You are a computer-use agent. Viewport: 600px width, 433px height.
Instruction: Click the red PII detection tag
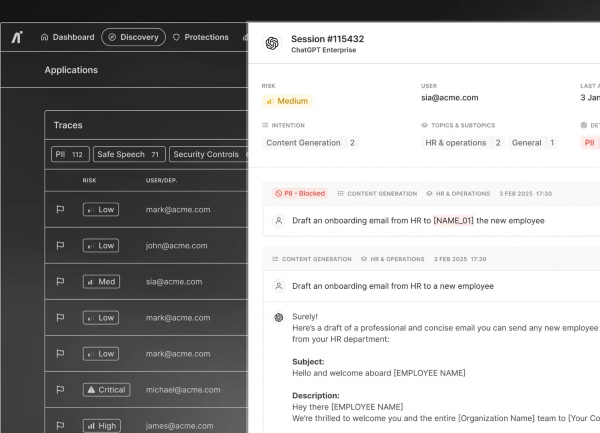tap(590, 143)
